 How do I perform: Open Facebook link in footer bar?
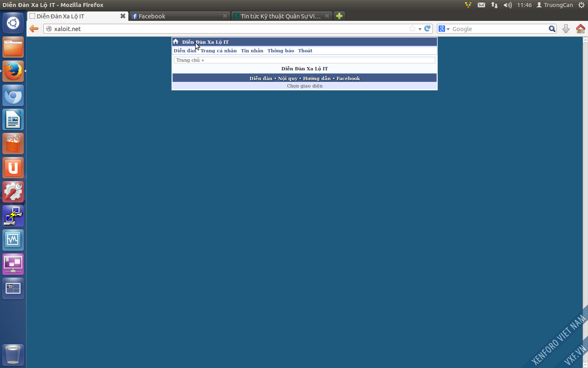click(348, 79)
